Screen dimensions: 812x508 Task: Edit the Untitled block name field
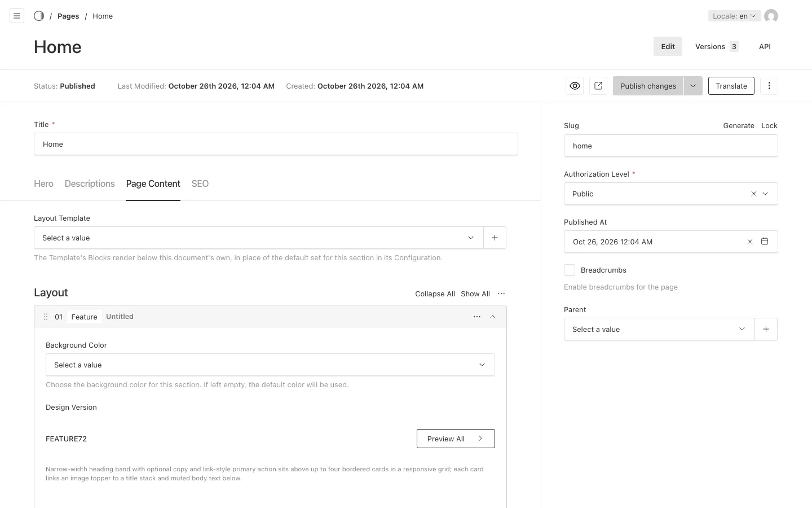[x=120, y=317]
